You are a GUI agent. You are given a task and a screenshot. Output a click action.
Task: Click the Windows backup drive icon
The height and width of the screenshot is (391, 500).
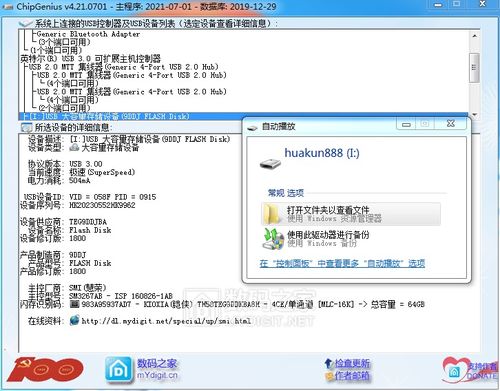273,238
